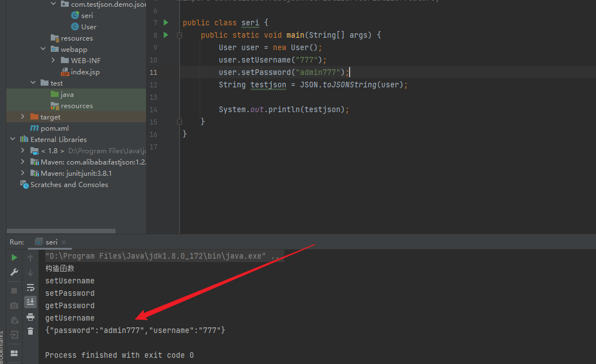Screen dimensions: 596x364
Task: Click the orange target folder icon
Action: (34, 117)
